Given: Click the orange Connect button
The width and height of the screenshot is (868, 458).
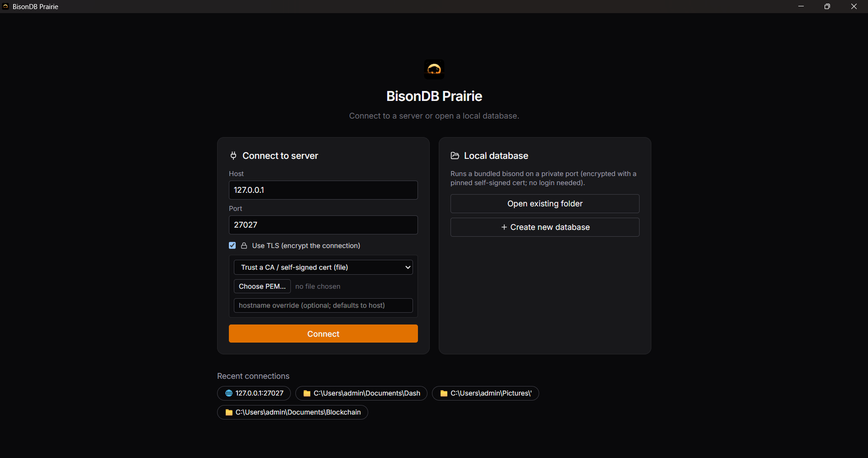Looking at the screenshot, I should tap(323, 334).
